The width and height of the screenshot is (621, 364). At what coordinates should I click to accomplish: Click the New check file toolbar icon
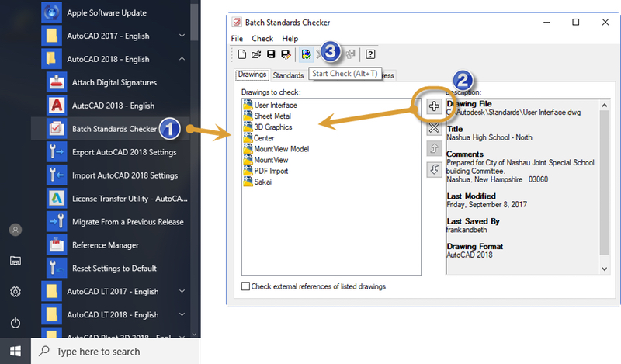(241, 54)
